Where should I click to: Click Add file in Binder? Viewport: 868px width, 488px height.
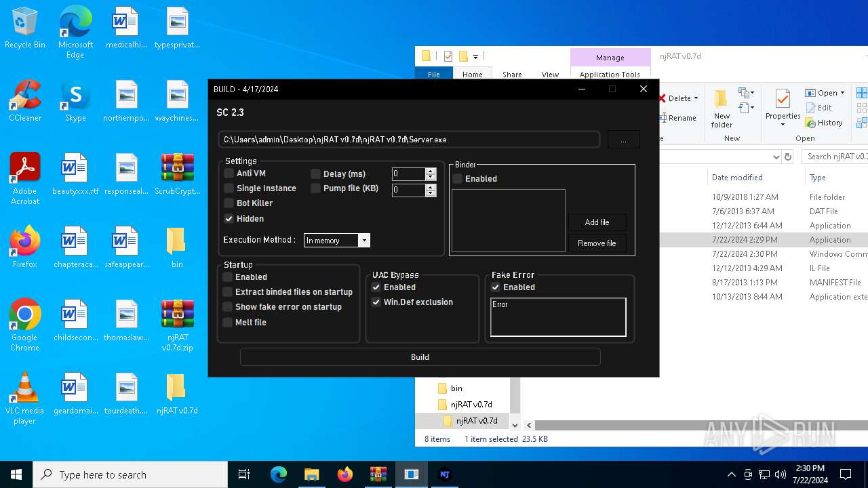(x=597, y=222)
